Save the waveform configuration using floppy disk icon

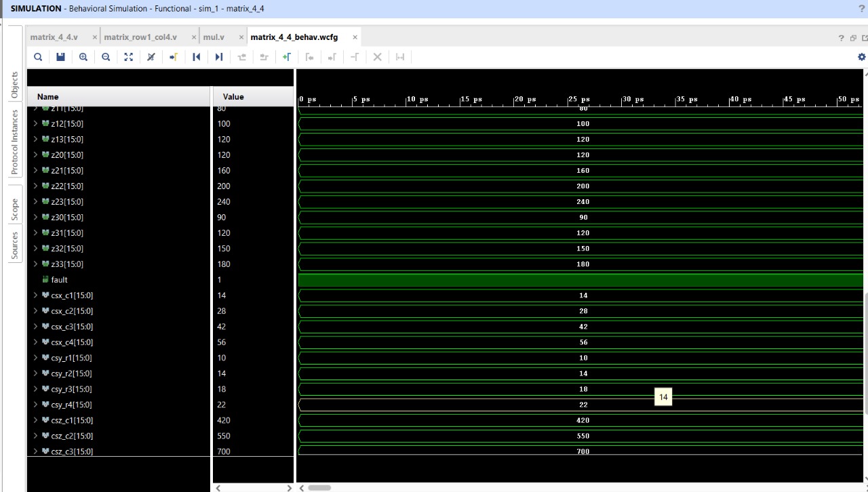(60, 57)
